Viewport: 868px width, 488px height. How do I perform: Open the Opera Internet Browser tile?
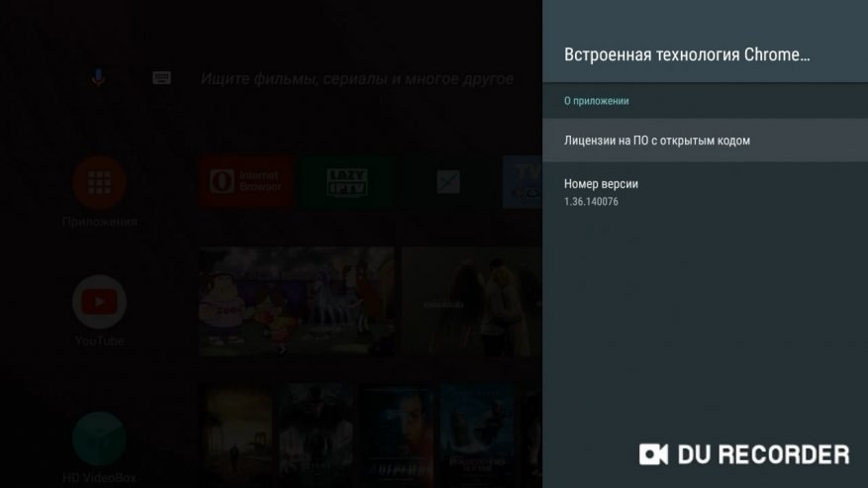[x=246, y=181]
